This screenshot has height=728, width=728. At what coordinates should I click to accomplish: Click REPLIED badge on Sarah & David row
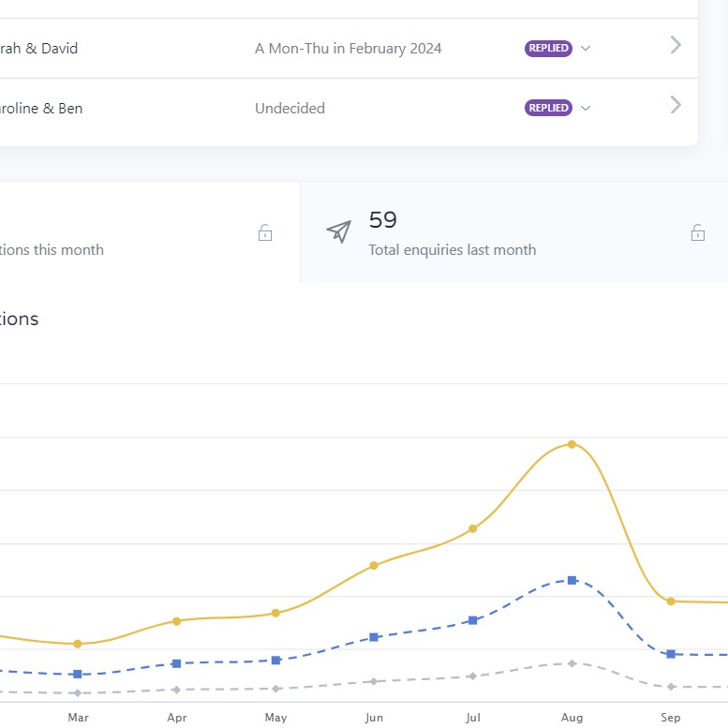(548, 49)
